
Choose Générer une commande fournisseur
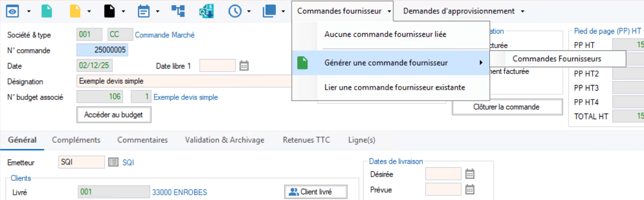391,63
